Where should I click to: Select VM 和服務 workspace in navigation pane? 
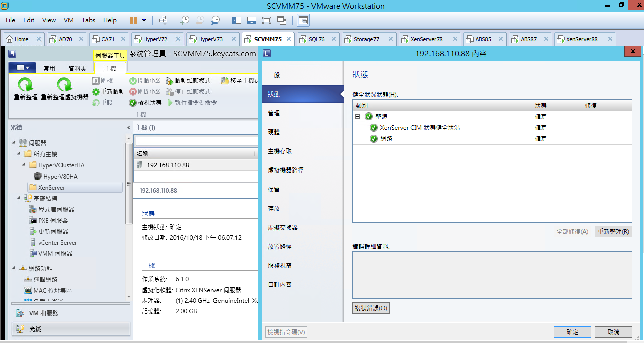click(x=70, y=313)
